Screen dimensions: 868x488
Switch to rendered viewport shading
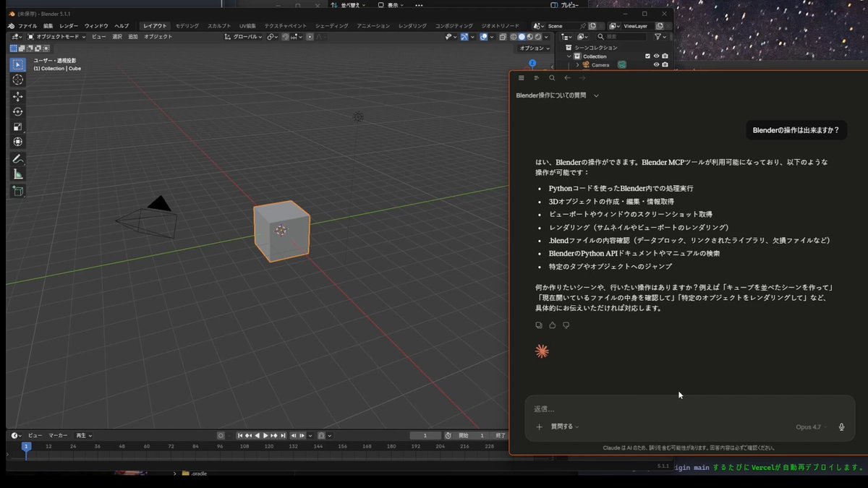tap(537, 37)
